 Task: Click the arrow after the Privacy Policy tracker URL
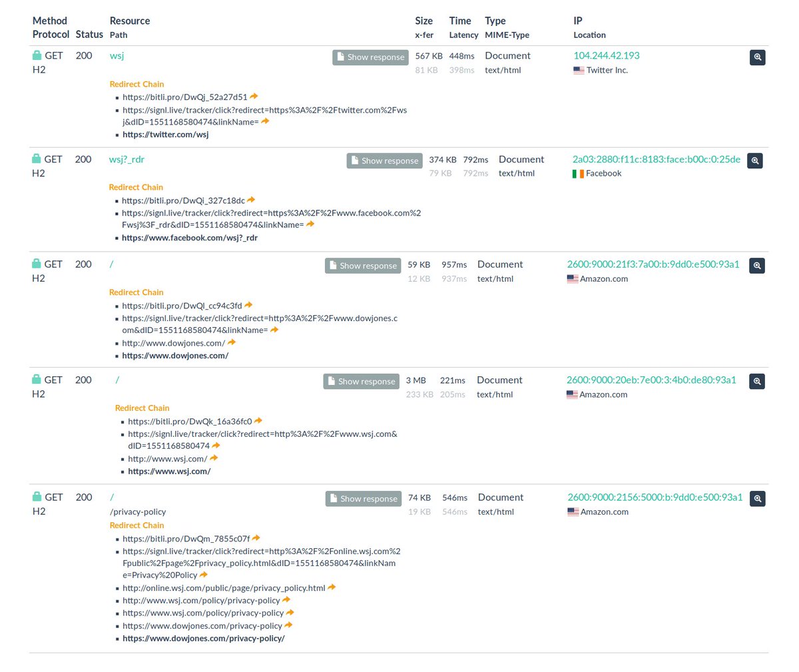tap(204, 575)
